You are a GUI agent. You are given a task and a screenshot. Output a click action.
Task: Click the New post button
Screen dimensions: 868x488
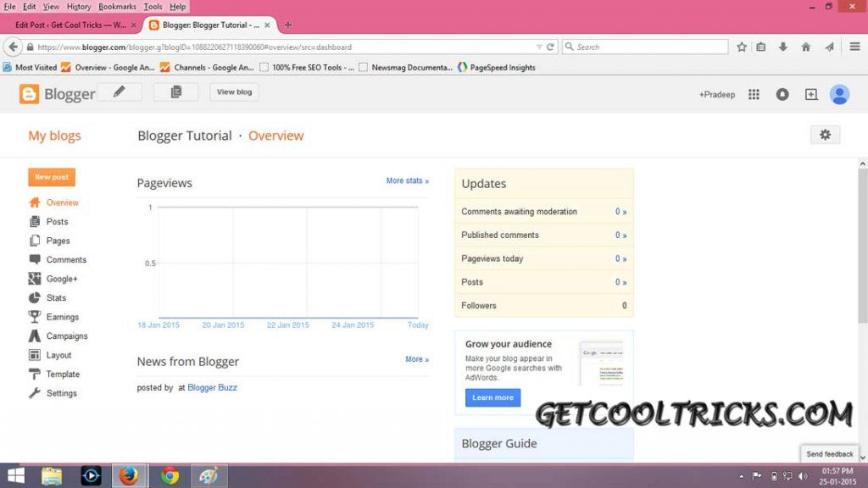52,177
